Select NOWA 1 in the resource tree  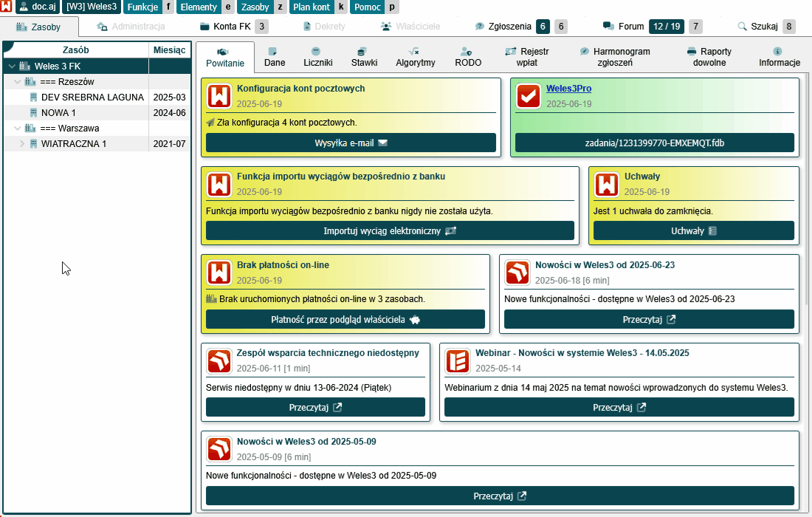pyautogui.click(x=58, y=113)
